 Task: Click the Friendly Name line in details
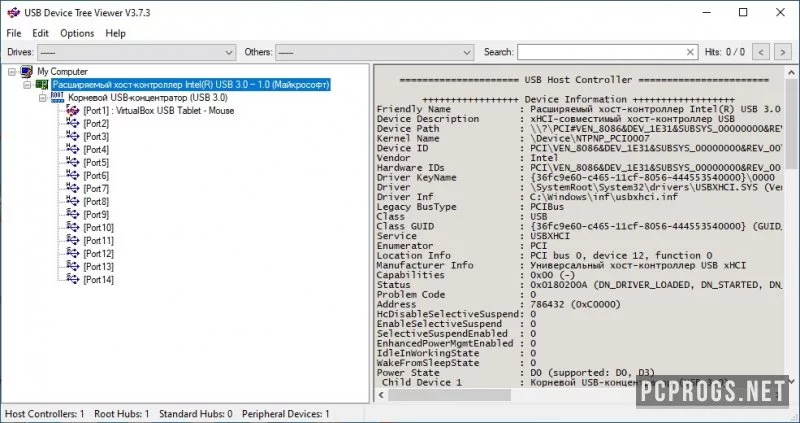click(579, 109)
